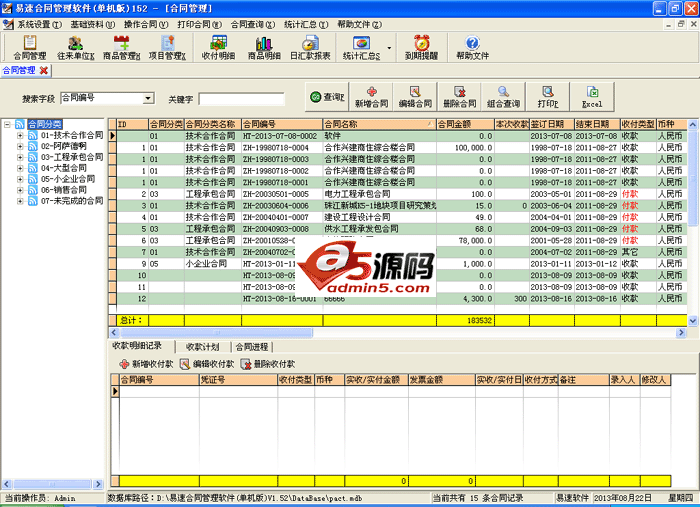Open 统计汇总 toolbar icon
Viewport: 700px width, 507px height.
click(x=362, y=48)
